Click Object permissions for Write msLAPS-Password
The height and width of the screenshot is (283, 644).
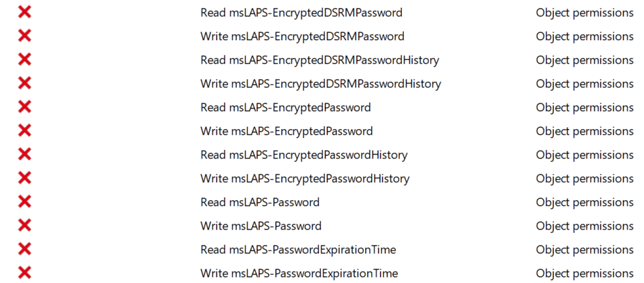[585, 226]
